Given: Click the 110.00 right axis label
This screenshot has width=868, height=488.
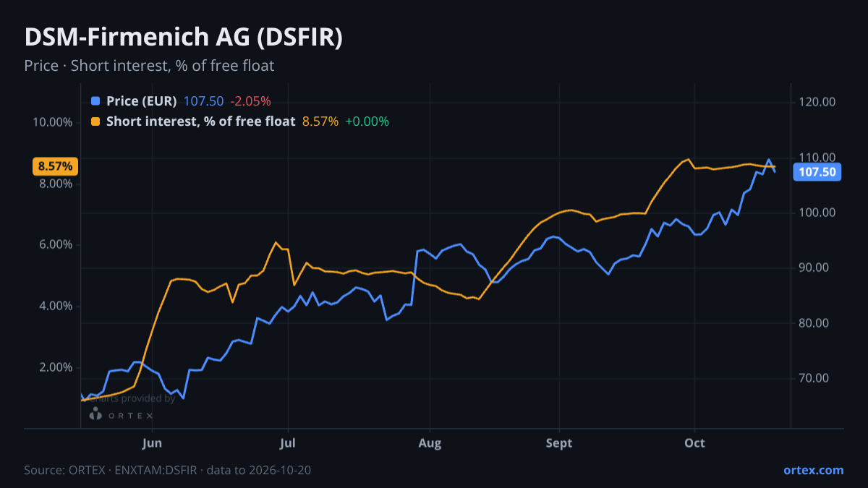Looking at the screenshot, I should click(x=817, y=157).
